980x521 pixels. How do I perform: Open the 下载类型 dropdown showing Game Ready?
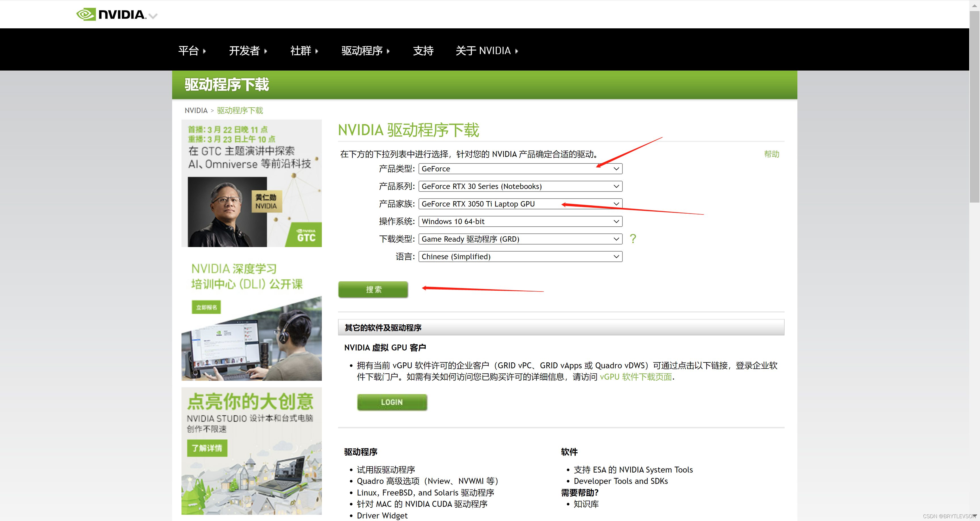tap(520, 239)
